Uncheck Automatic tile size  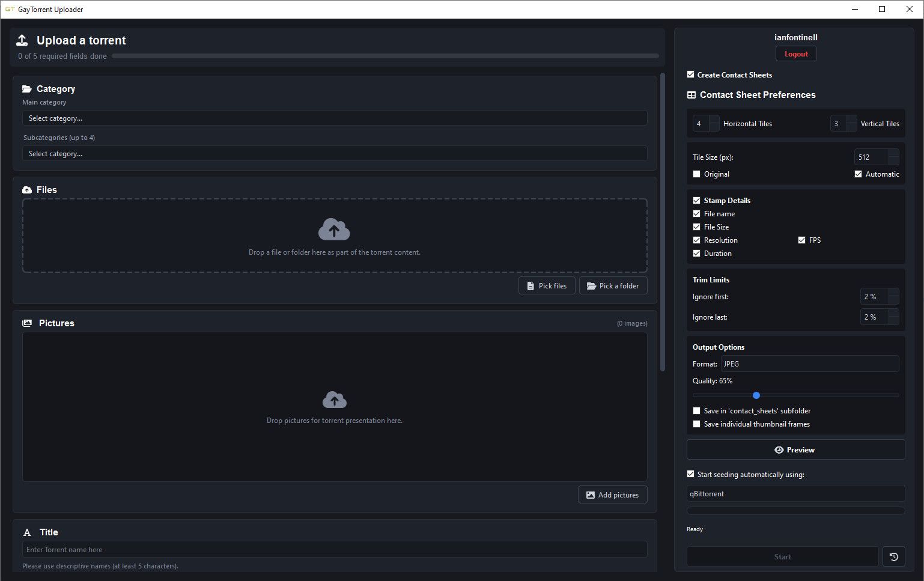click(x=858, y=174)
